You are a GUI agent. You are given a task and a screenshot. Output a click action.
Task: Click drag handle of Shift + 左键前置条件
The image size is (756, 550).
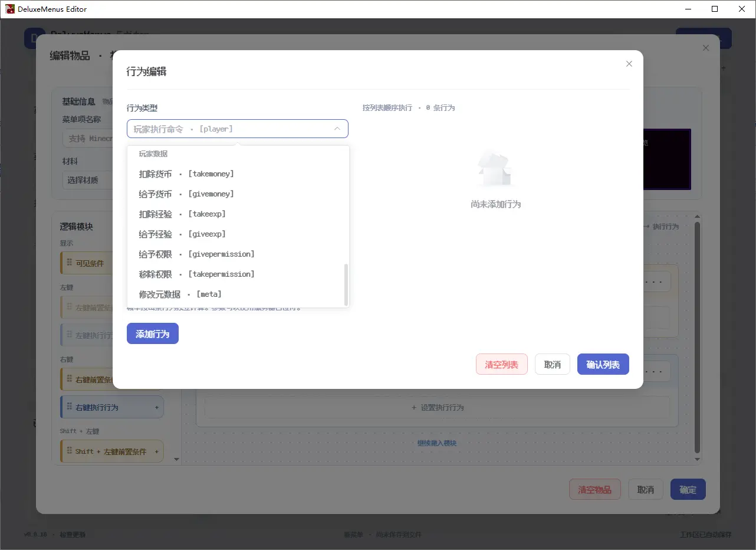(x=69, y=451)
